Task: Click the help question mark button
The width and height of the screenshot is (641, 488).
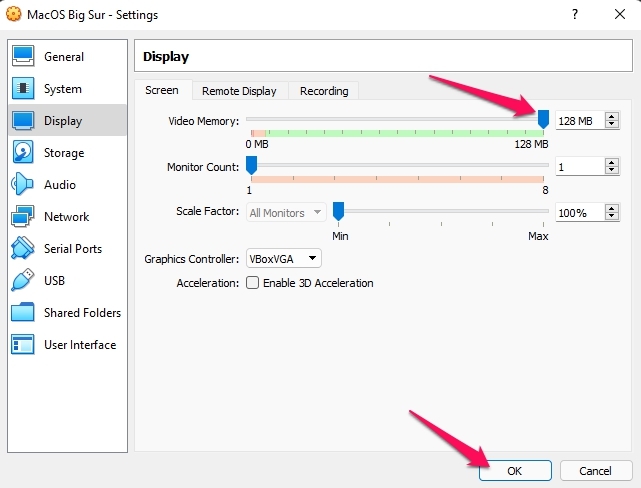Action: [575, 14]
